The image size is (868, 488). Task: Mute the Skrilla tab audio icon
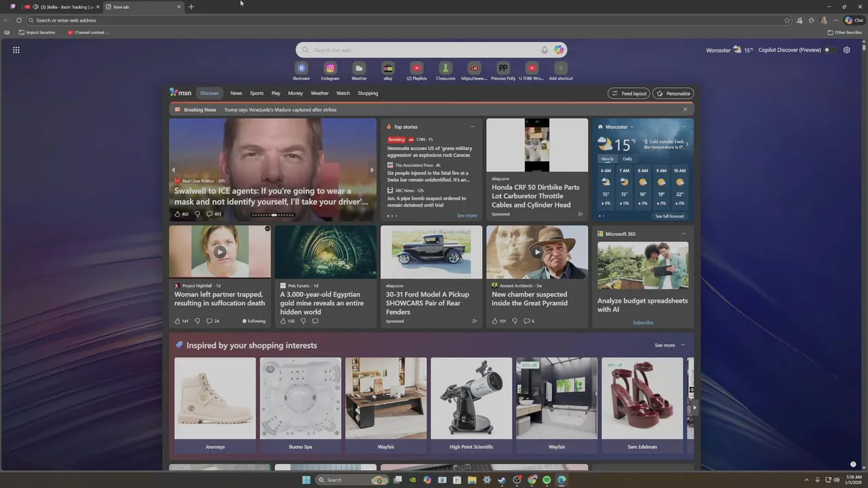pos(35,7)
